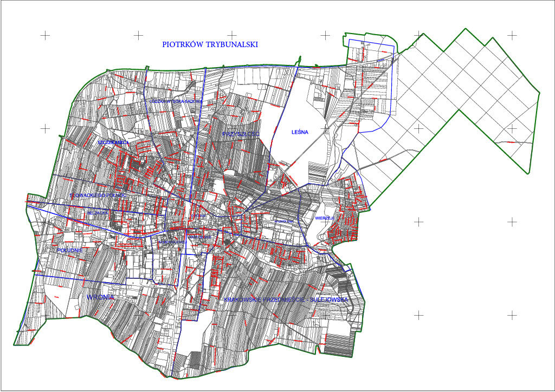Click the PRZYSZŁOŚĆ district label
Screen dimensions: 555x392
click(x=242, y=133)
